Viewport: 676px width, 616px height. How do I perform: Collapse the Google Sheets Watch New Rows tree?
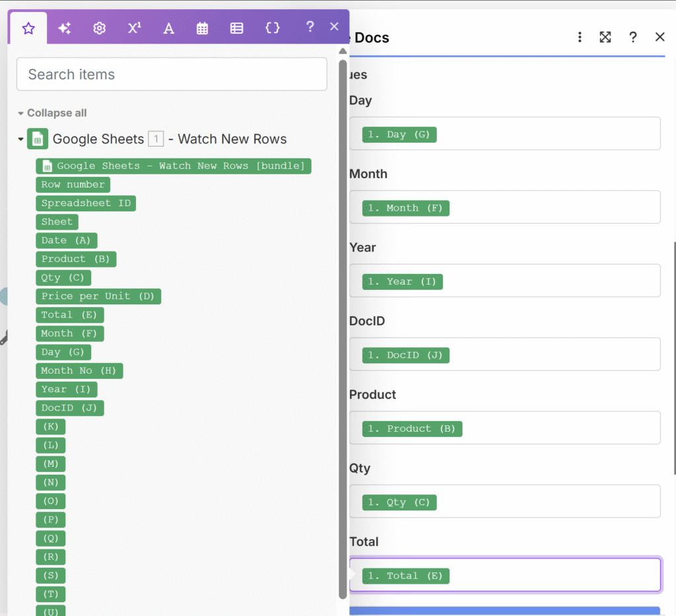pos(20,139)
